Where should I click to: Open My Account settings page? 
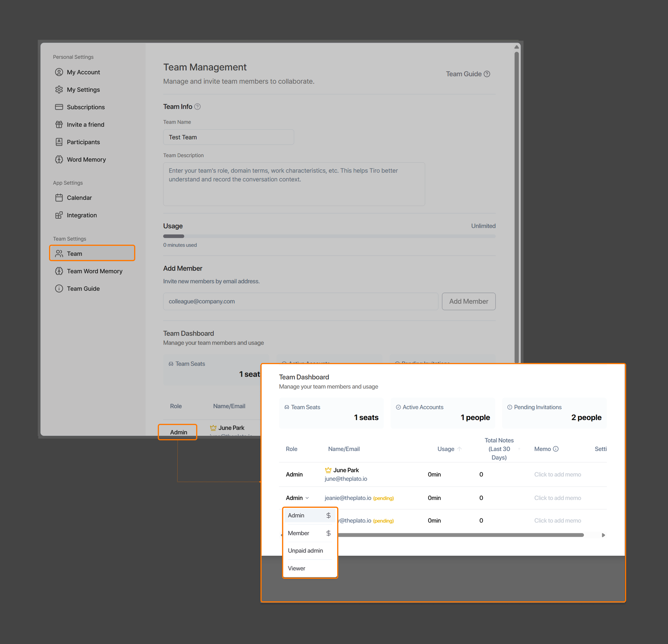pyautogui.click(x=83, y=72)
